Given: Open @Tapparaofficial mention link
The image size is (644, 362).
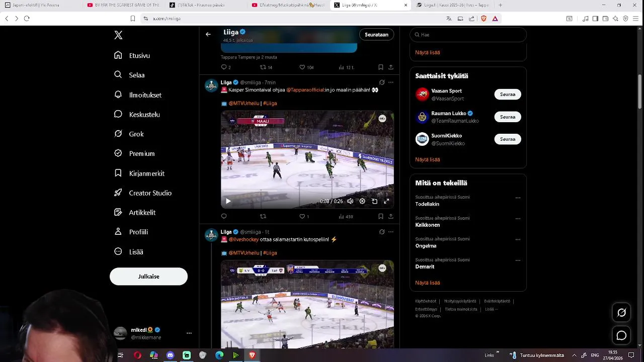Looking at the screenshot, I should [x=305, y=90].
